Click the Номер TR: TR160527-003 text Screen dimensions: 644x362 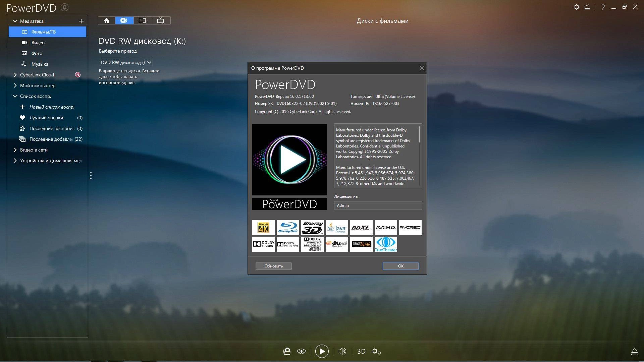pyautogui.click(x=375, y=104)
